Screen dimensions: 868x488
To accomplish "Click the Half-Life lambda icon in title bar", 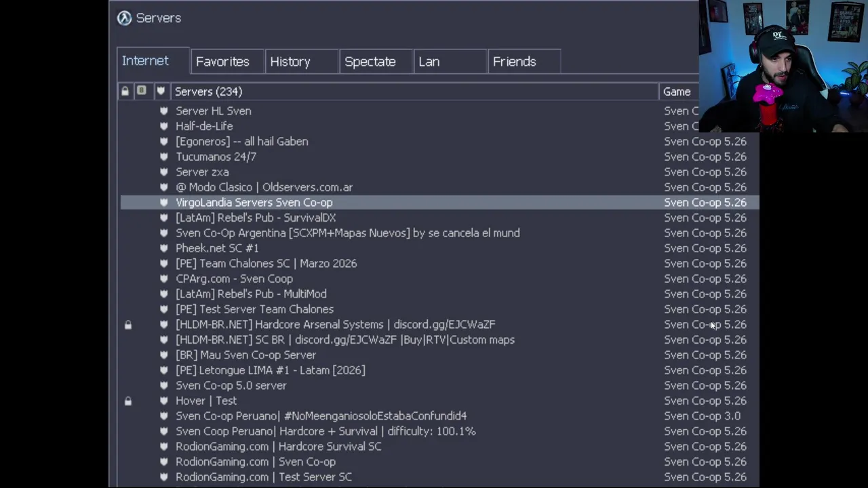I will click(x=124, y=18).
